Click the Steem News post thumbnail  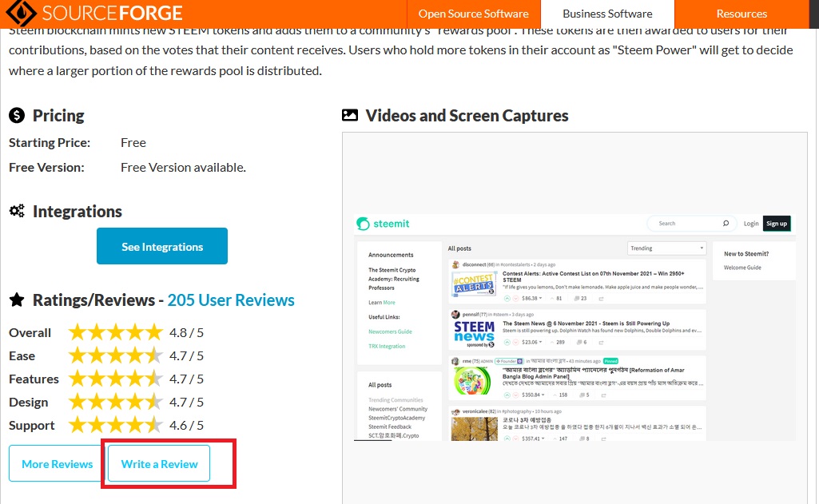click(473, 334)
